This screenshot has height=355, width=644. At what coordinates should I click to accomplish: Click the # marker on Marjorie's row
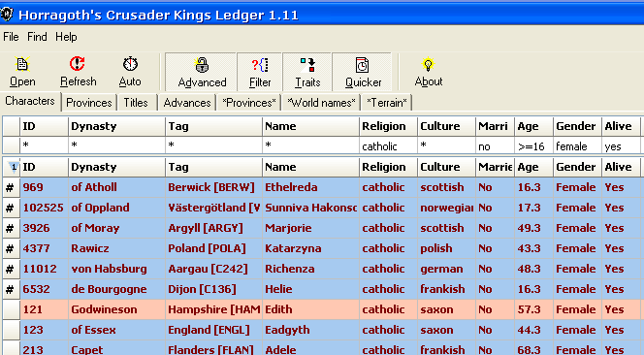coord(11,228)
